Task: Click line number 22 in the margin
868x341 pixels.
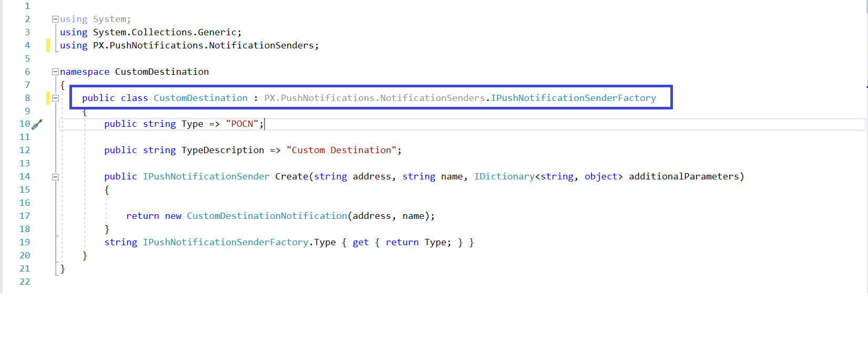Action: pyautogui.click(x=25, y=282)
